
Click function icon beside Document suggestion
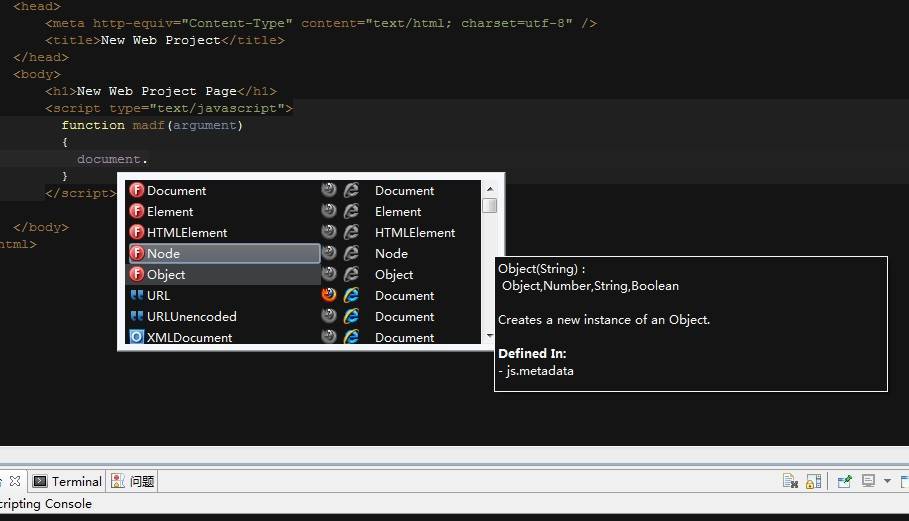pos(137,190)
